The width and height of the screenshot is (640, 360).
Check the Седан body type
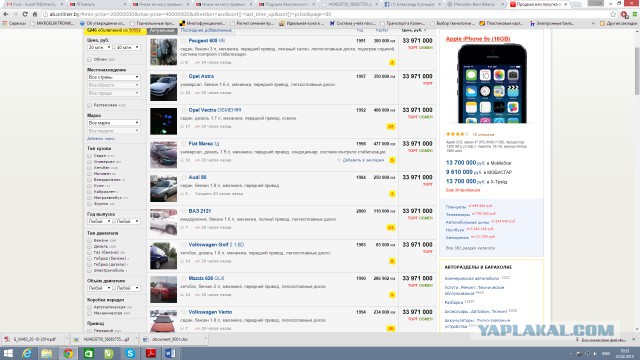[x=89, y=156]
